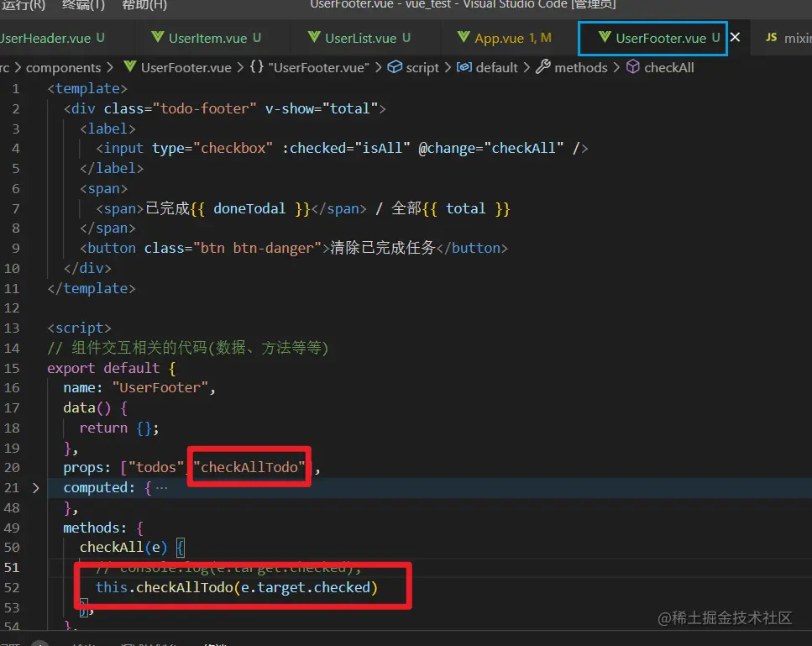Open the 帮助(H) menu
Image resolution: width=812 pixels, height=646 pixels.
pyautogui.click(x=144, y=5)
